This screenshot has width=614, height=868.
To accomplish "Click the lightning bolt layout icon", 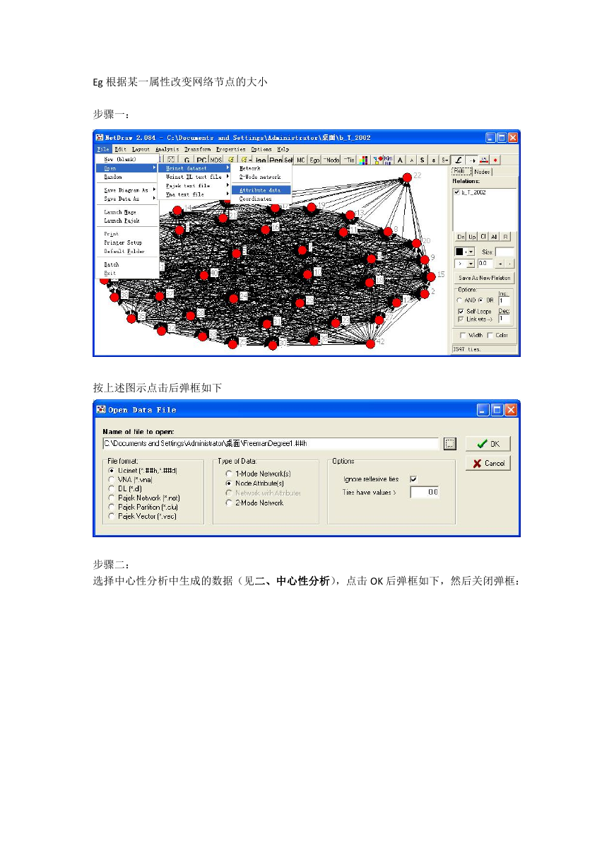I will pos(231,160).
